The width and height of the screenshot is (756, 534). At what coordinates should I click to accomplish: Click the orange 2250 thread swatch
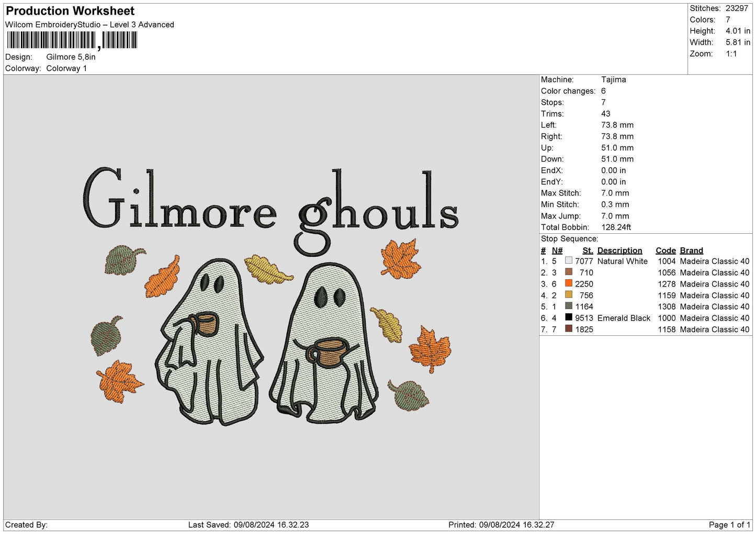[x=569, y=283]
